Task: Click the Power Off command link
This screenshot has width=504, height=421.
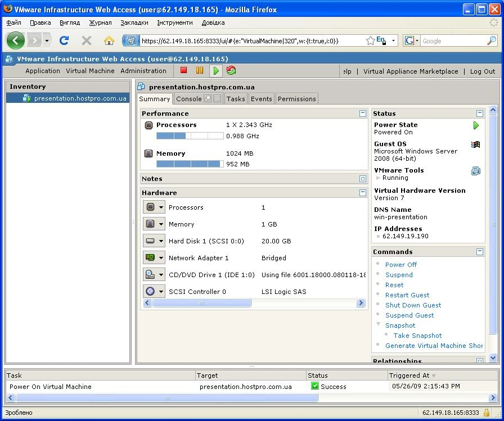Action: 401,265
